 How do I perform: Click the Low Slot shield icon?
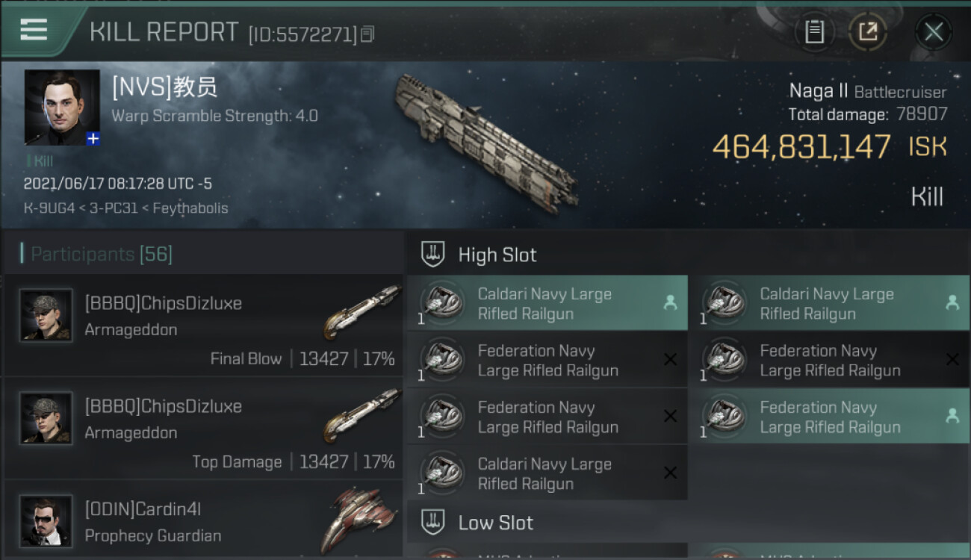(433, 522)
